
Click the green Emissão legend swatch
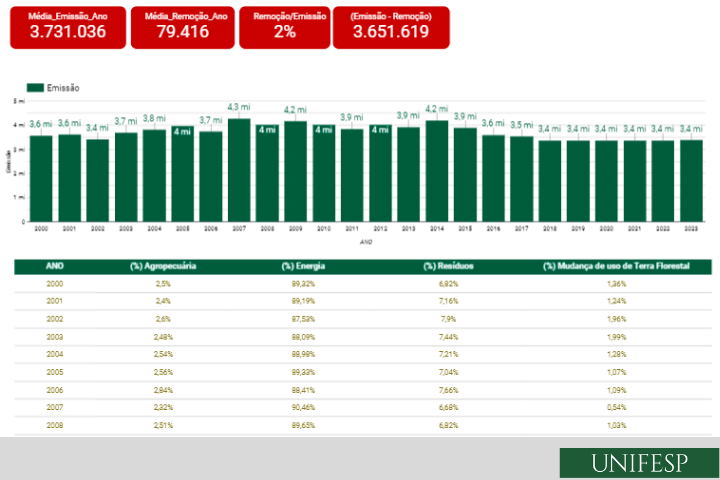(x=35, y=88)
